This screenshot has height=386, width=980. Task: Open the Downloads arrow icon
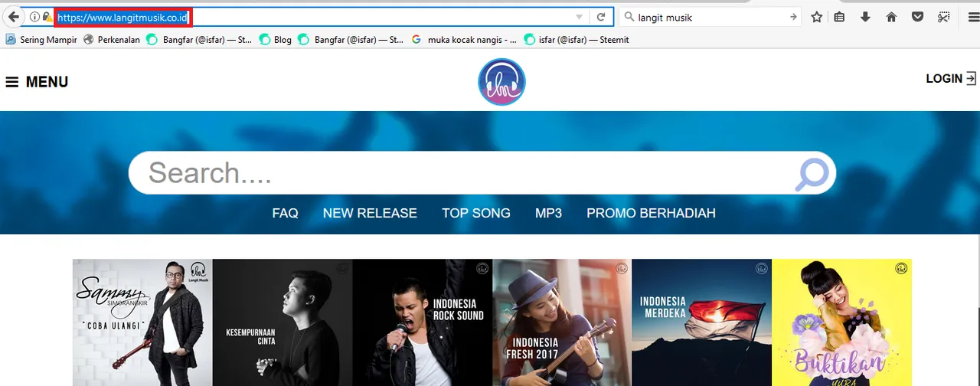[866, 17]
